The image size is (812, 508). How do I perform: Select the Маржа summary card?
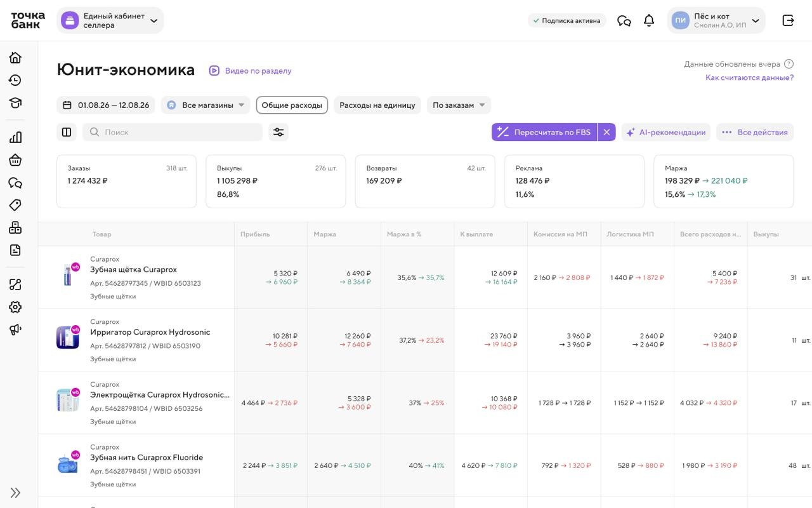pyautogui.click(x=724, y=182)
